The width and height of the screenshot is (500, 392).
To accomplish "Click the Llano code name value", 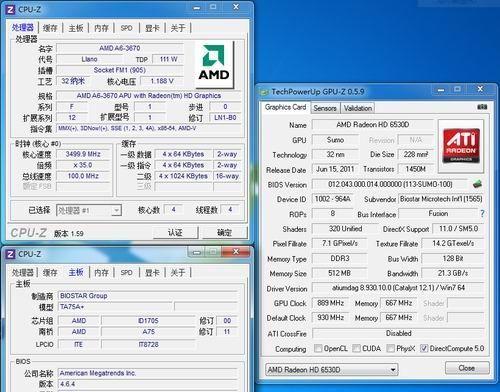I will [x=89, y=59].
